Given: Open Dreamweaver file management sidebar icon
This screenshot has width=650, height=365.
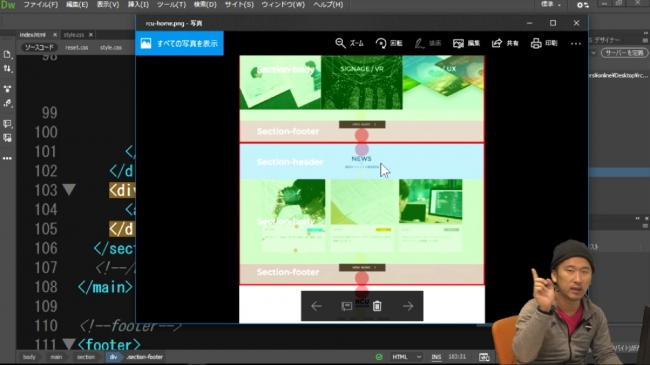Looking at the screenshot, I should pos(7,68).
